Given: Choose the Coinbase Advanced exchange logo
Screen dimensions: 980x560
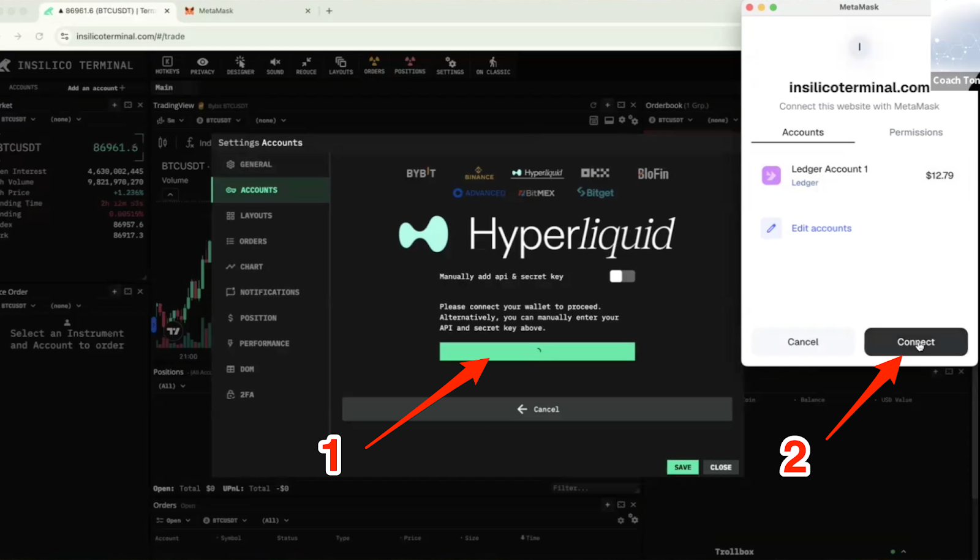Looking at the screenshot, I should (x=479, y=193).
